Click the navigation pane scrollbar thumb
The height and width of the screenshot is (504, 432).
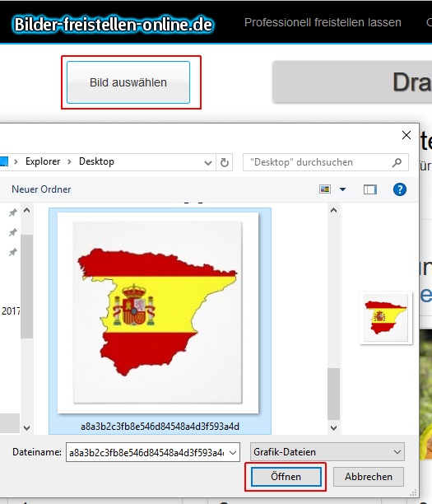click(x=27, y=287)
